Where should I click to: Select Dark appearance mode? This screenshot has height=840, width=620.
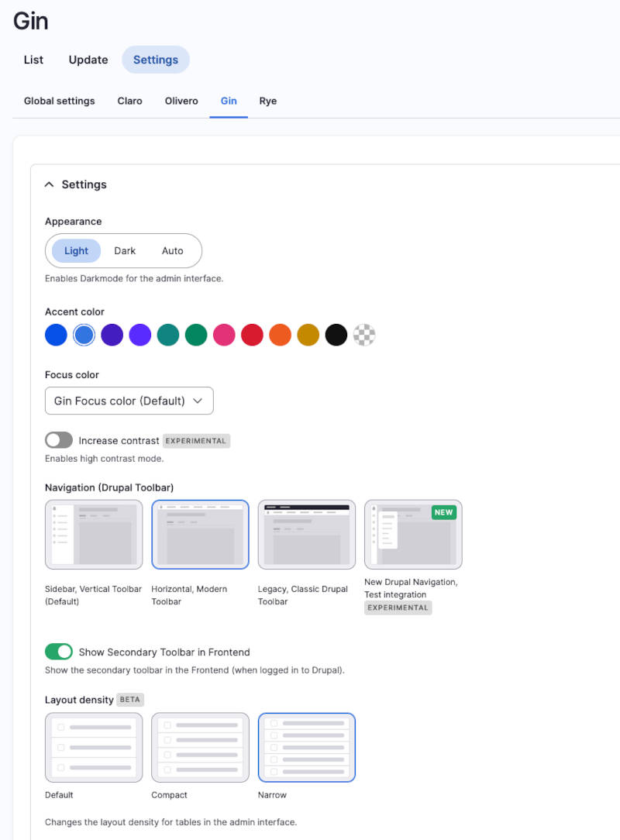click(125, 251)
